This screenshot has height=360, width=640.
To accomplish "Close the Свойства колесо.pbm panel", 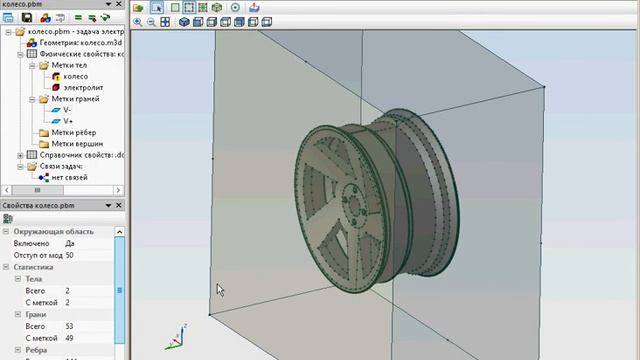I will click(x=119, y=205).
